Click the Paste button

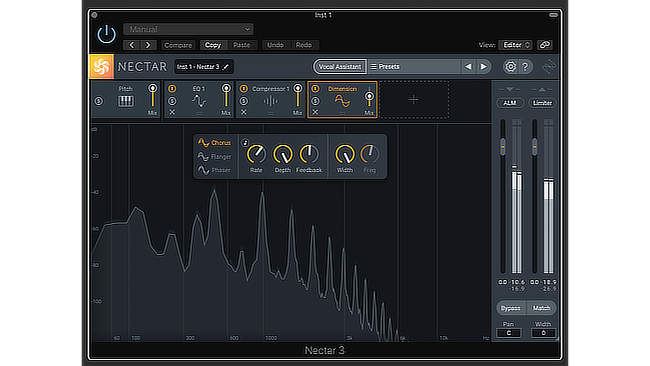242,45
